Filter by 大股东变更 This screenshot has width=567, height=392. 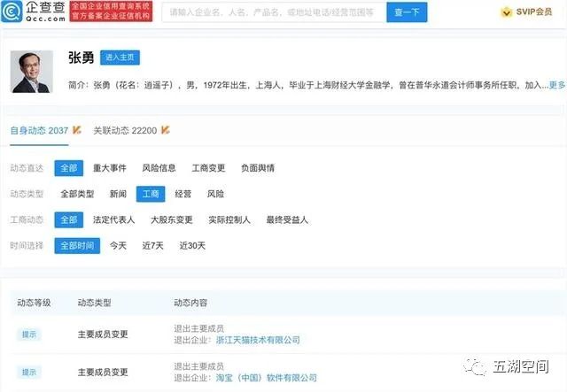tap(171, 219)
